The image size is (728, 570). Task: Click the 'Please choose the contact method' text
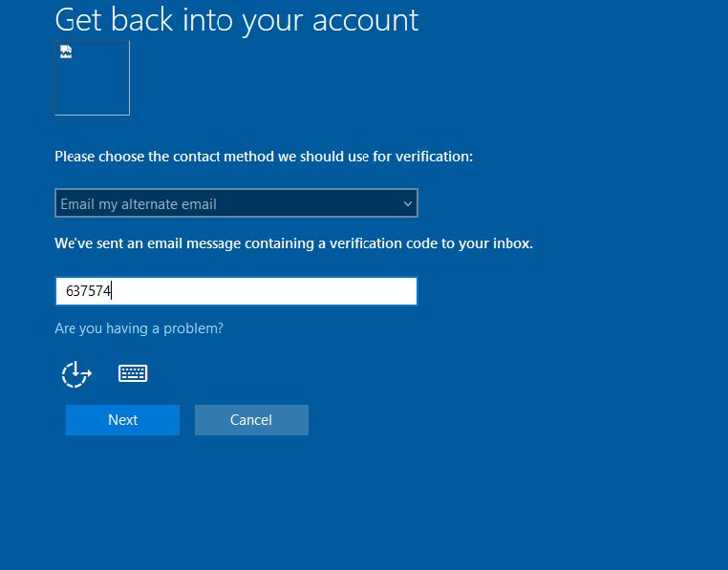pyautogui.click(x=264, y=157)
